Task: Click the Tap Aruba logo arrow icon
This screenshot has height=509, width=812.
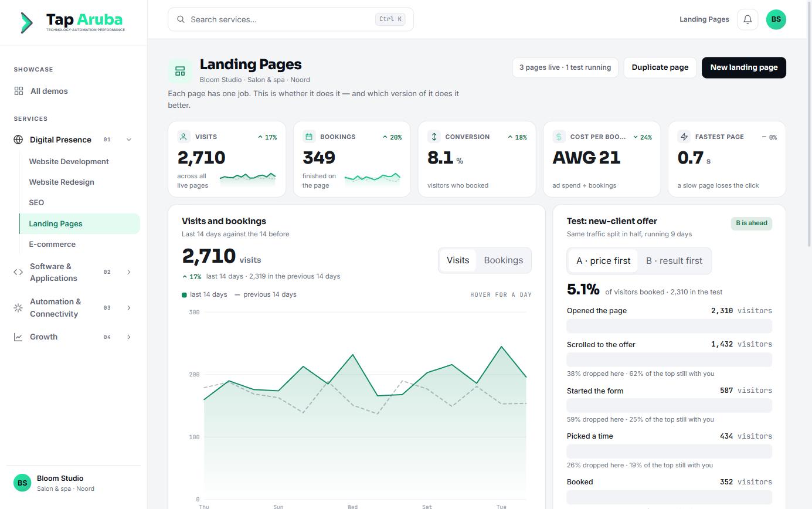Action: (26, 22)
